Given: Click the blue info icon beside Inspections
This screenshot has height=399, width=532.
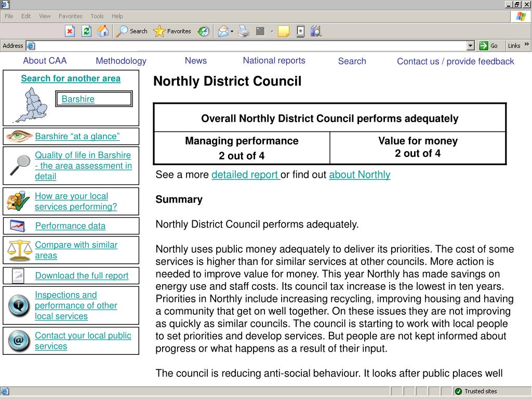Looking at the screenshot, I should pos(19,305).
